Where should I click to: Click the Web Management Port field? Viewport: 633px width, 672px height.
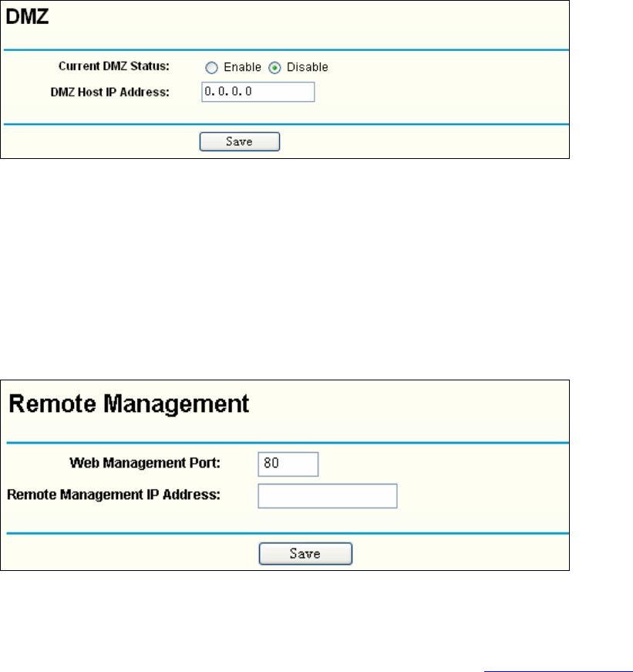288,464
